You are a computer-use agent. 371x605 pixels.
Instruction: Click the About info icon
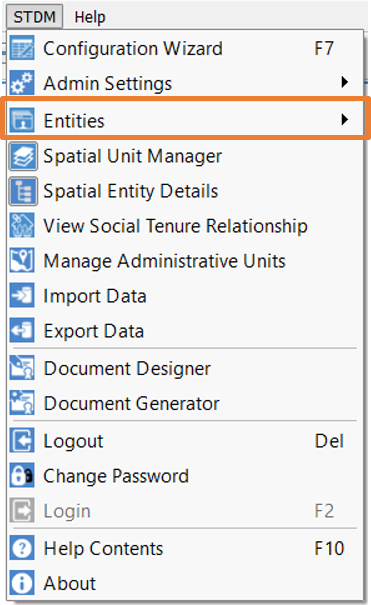tap(22, 583)
